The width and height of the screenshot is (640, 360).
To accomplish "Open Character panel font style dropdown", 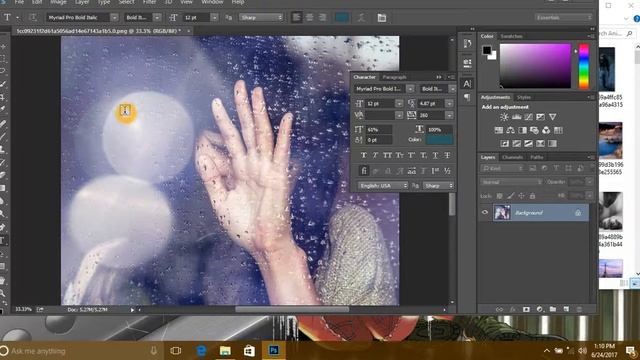I will (x=452, y=89).
